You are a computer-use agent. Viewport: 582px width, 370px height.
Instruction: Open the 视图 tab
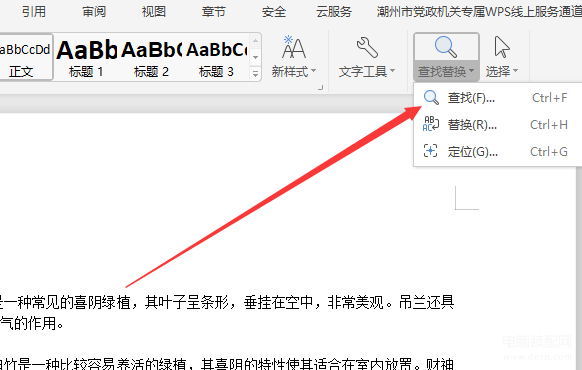pos(154,12)
